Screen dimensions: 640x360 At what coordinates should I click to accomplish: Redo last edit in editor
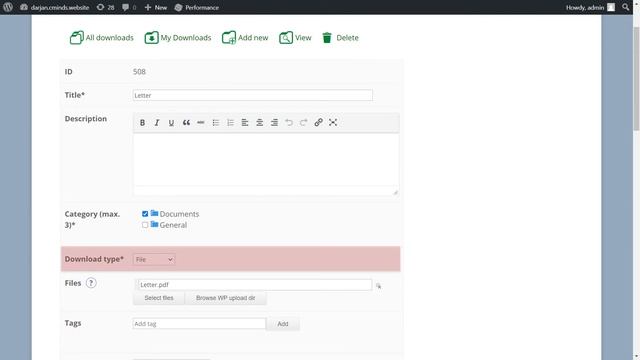[x=304, y=122]
